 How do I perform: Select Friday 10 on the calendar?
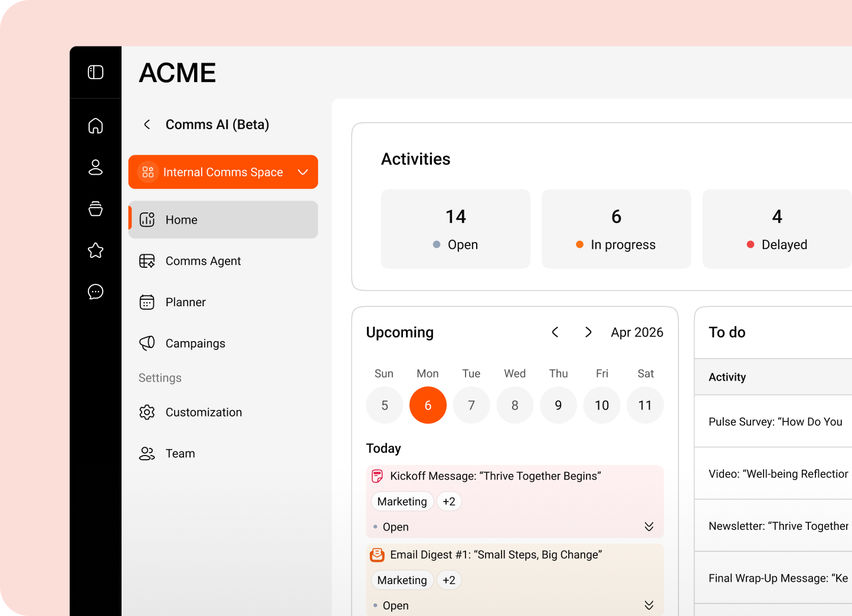point(601,405)
